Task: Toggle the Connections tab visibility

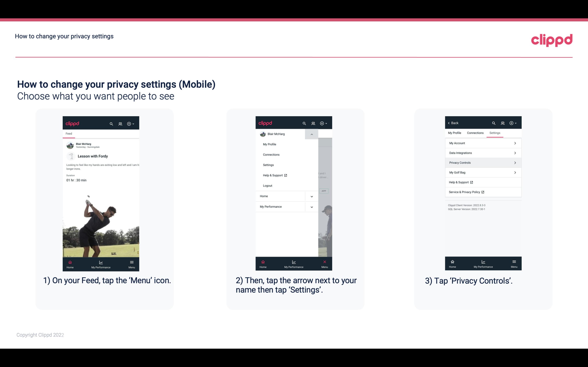Action: pos(475,133)
